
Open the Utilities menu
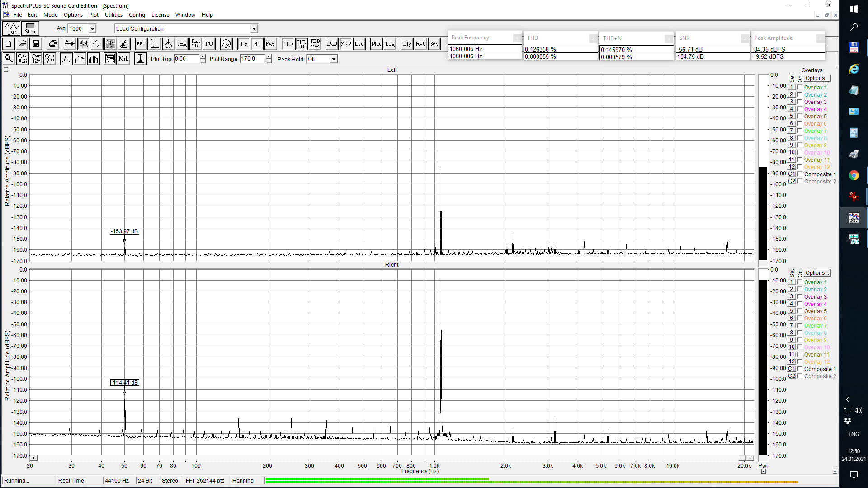click(113, 15)
